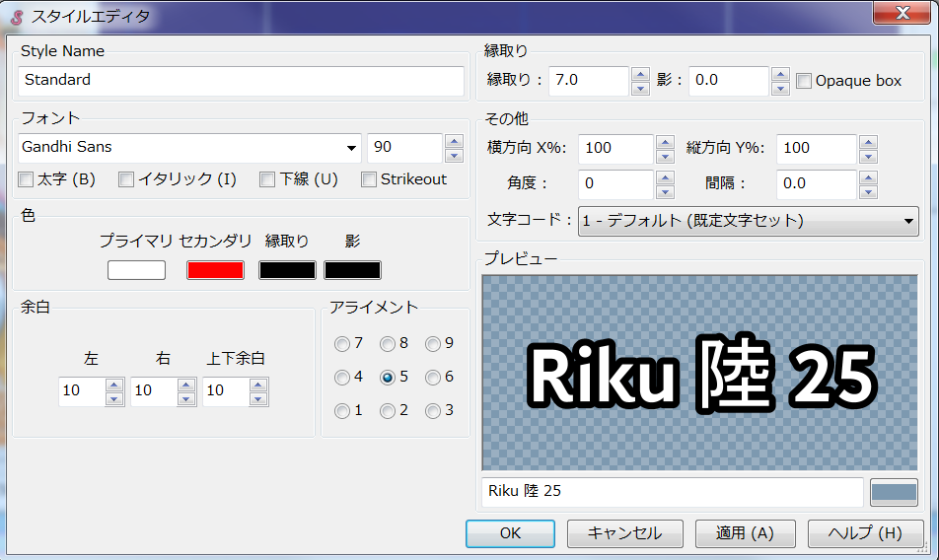Image resolution: width=939 pixels, height=560 pixels.
Task: Increase the 右 right margin spinner
Action: tap(186, 385)
